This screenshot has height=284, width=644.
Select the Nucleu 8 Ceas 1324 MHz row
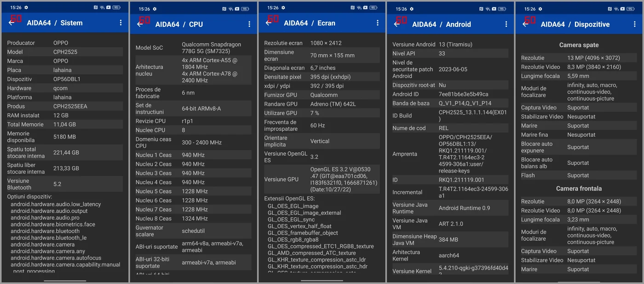pos(193,219)
